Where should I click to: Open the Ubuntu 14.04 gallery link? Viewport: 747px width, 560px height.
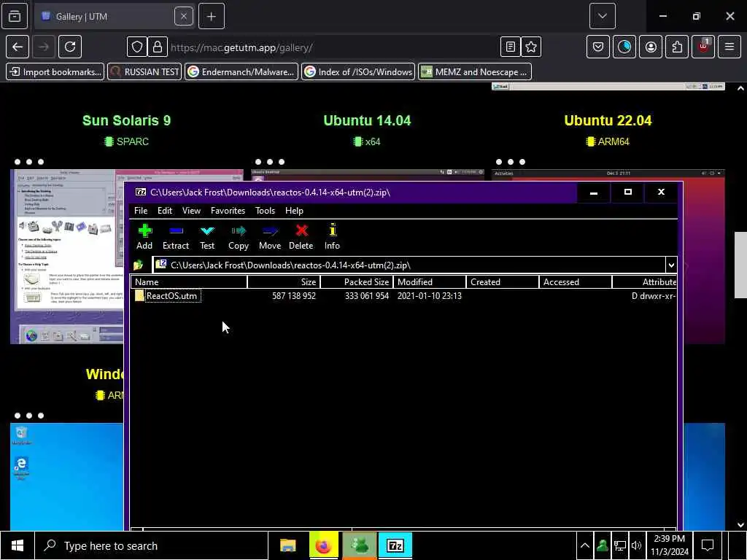(367, 120)
